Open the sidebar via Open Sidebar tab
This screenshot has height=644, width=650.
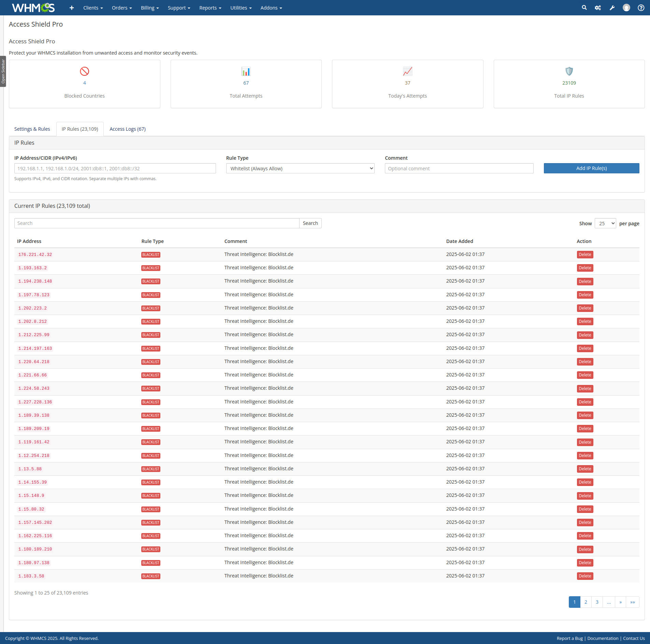point(3,71)
